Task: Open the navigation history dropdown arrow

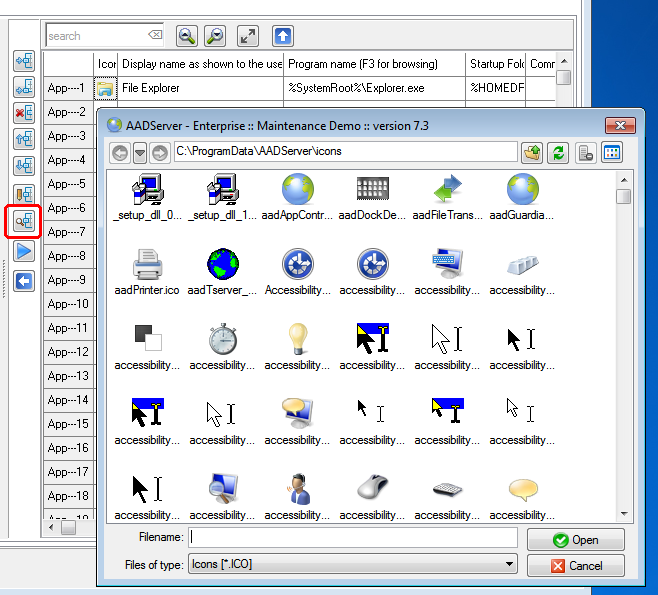Action: coord(140,153)
